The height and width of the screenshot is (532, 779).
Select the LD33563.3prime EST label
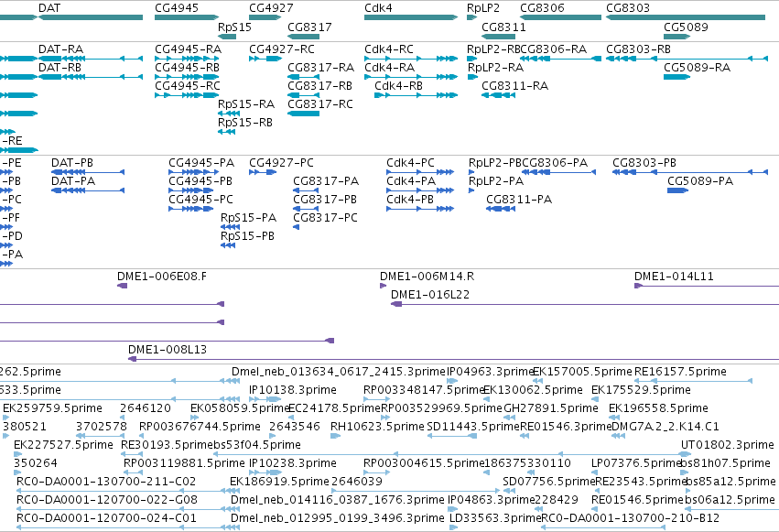coord(495,518)
